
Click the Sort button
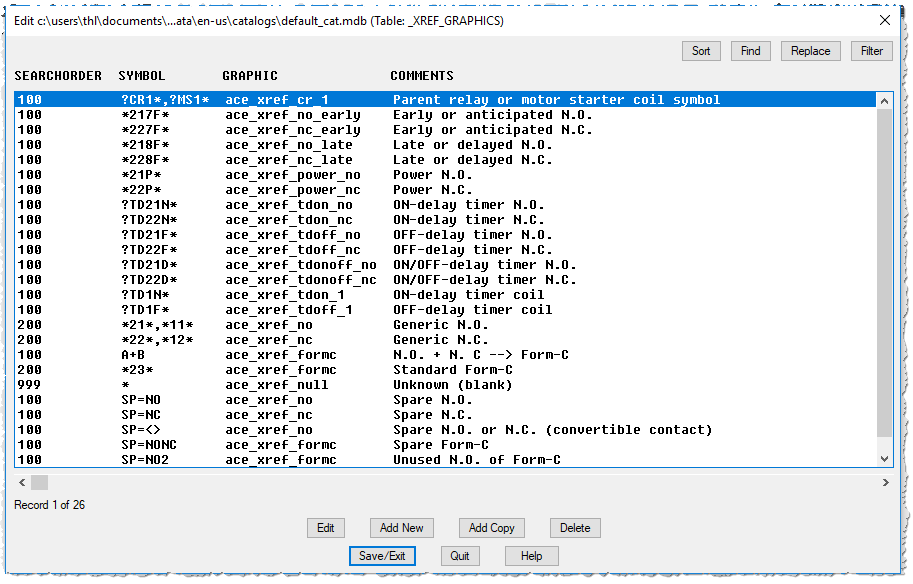click(701, 51)
